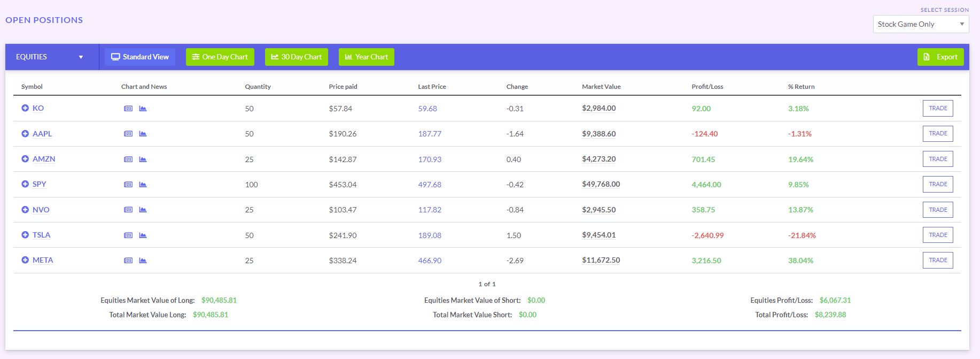Viewport: 980px width, 359px height.
Task: Open chart icon for AAPL row
Action: pyautogui.click(x=143, y=134)
